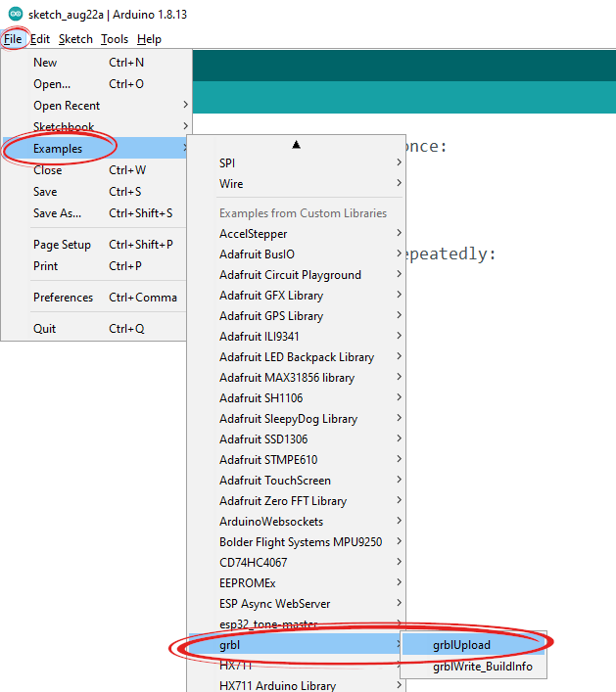Screen dimensions: 616x692
Task: Open Adafruit MAX31856 library submenu
Action: [297, 378]
